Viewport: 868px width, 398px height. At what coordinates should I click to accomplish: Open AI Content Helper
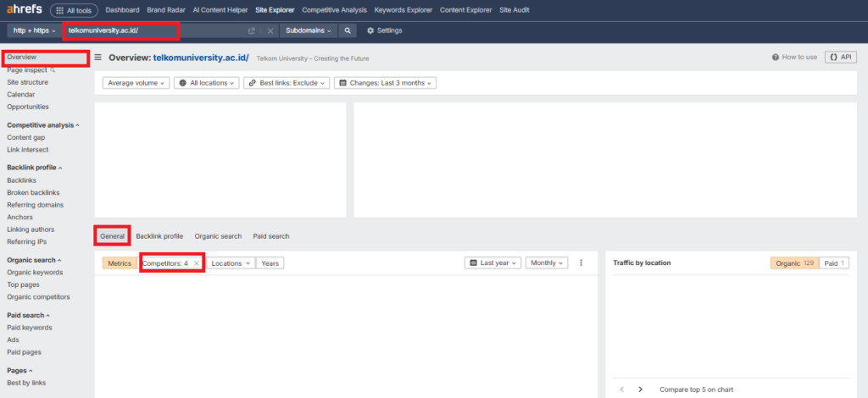tap(220, 10)
